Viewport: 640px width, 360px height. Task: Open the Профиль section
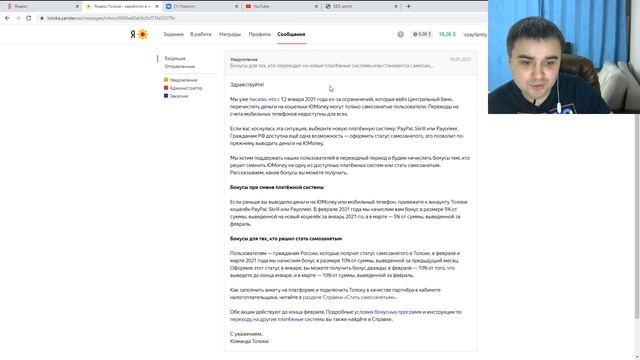tap(260, 34)
